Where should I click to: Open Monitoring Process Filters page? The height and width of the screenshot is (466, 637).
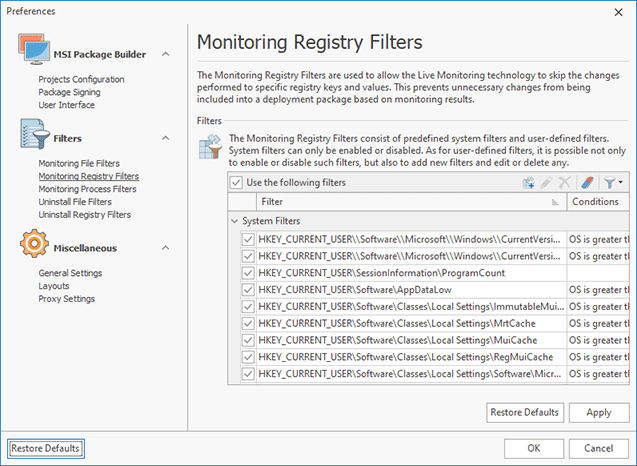click(87, 189)
